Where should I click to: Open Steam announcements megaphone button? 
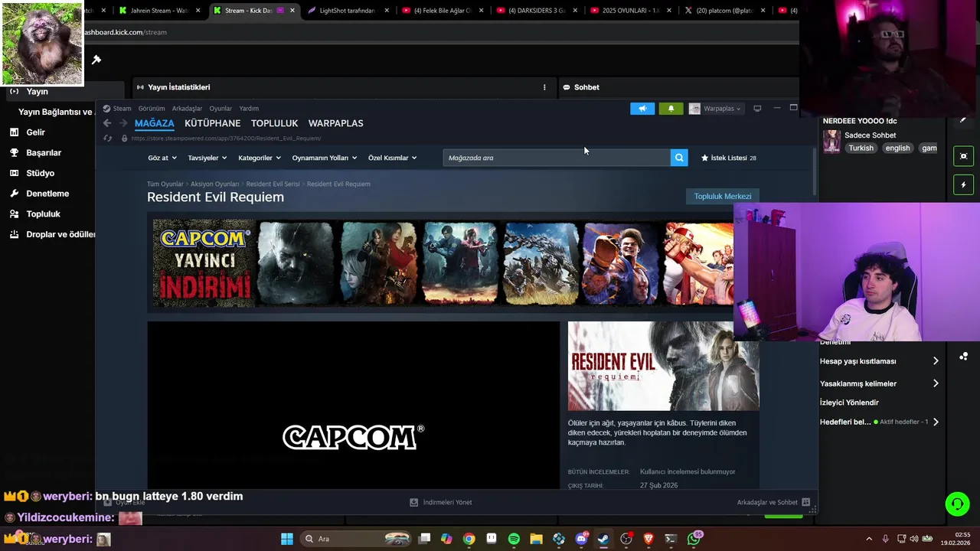pyautogui.click(x=642, y=109)
